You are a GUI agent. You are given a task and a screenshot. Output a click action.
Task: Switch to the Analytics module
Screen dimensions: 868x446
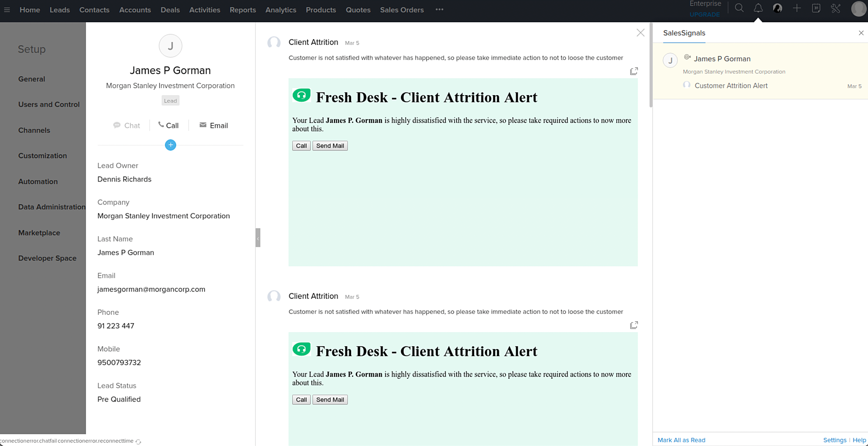point(280,10)
